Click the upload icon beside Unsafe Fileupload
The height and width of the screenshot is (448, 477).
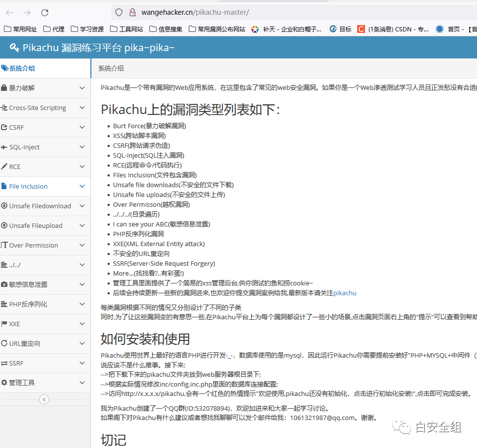[4, 225]
